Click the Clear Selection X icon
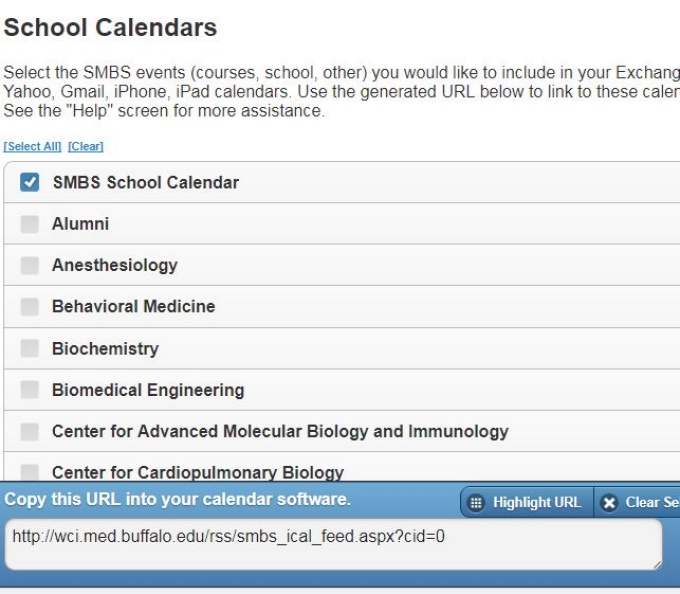This screenshot has width=680, height=594. point(609,502)
